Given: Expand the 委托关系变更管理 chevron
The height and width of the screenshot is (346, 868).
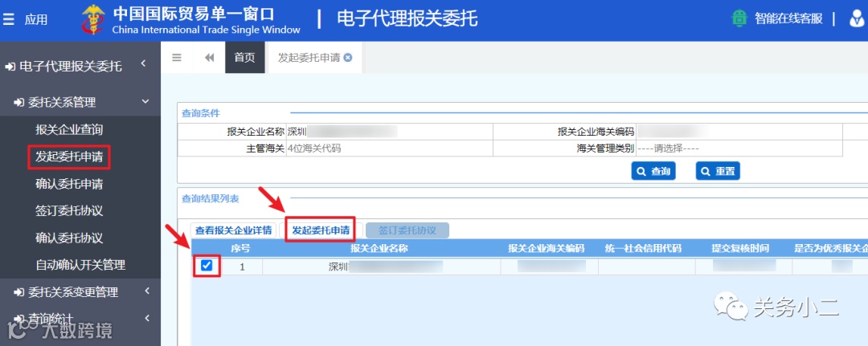Looking at the screenshot, I should [x=147, y=291].
